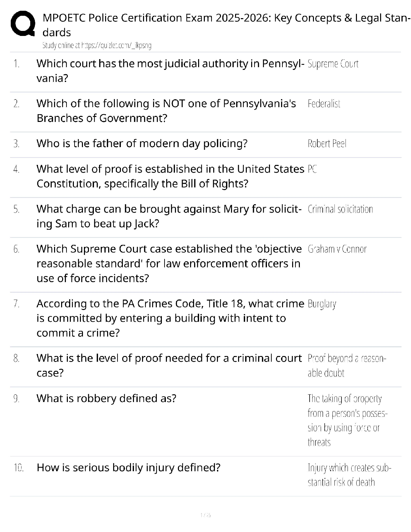Click the page number indicator at bottom
This screenshot has height=532, width=411.
pyautogui.click(x=205, y=515)
